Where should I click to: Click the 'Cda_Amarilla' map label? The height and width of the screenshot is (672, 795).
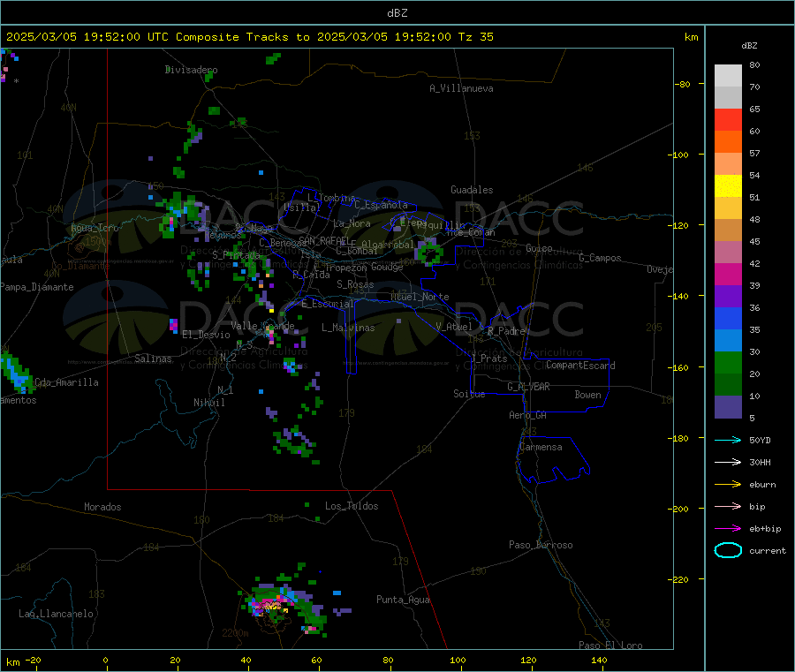point(66,382)
